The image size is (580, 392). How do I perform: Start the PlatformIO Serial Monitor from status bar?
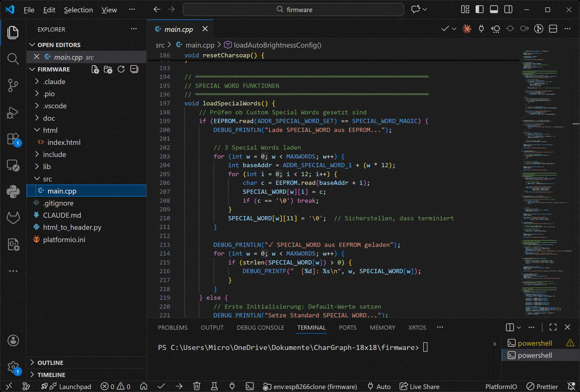tap(232, 386)
